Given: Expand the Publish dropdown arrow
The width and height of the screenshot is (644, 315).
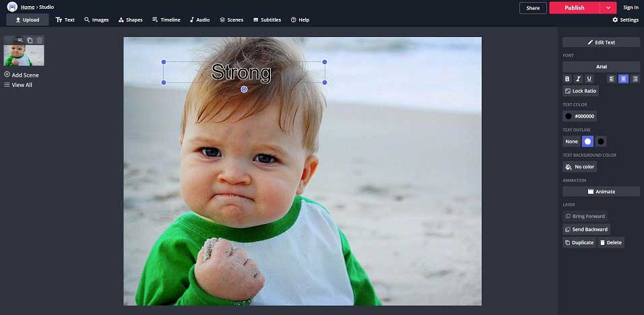Looking at the screenshot, I should coord(609,8).
